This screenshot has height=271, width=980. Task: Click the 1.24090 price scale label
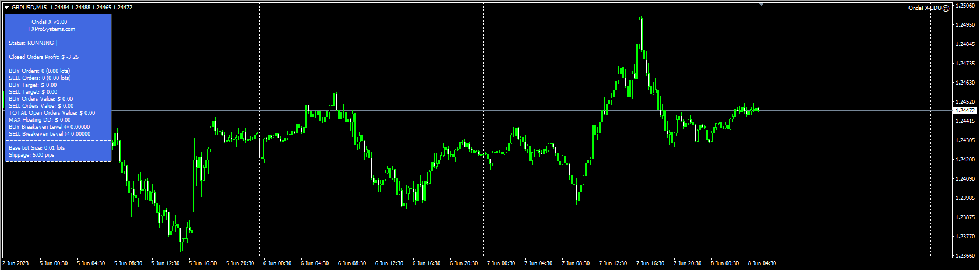[x=965, y=179]
